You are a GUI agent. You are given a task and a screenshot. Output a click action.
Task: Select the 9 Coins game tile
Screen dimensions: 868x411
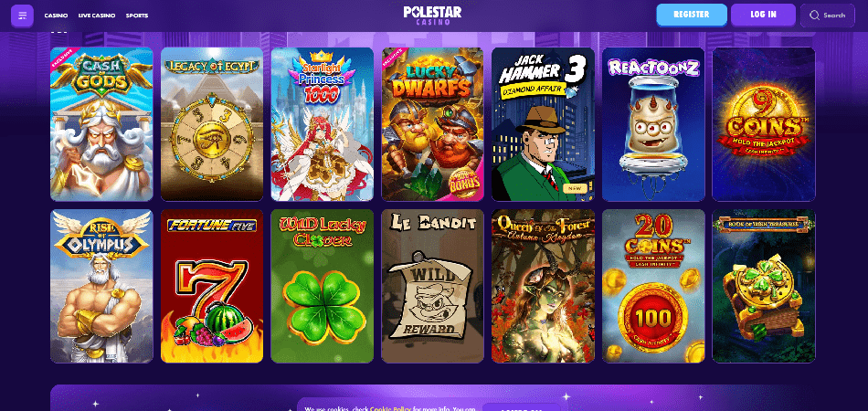coord(763,124)
